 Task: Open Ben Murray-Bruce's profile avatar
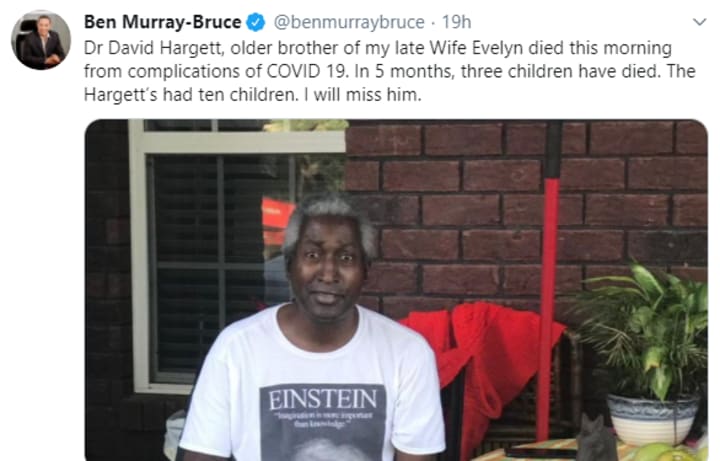click(41, 40)
